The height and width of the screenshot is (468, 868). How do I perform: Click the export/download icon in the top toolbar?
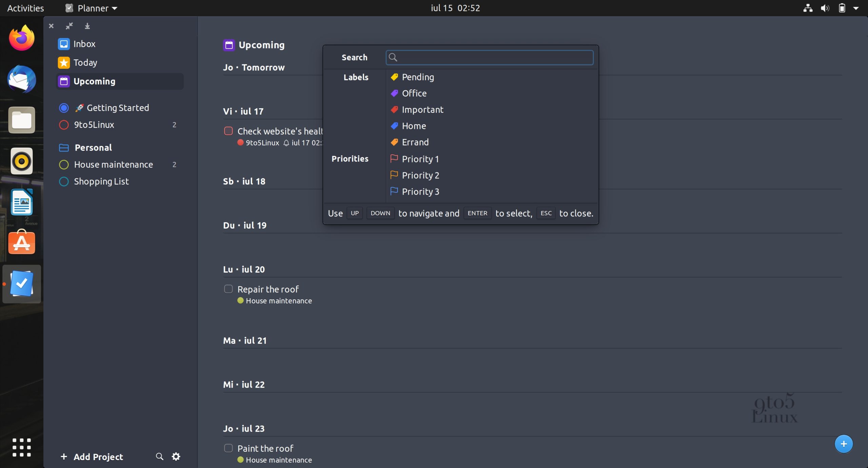87,26
